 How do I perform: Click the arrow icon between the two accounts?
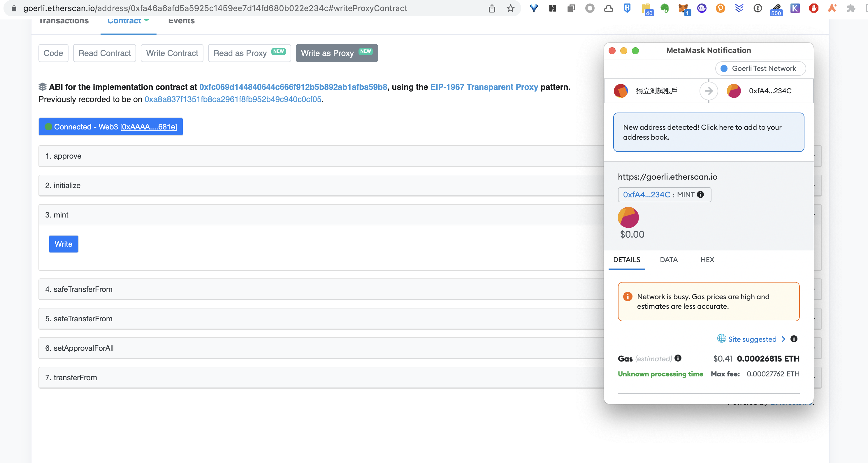709,91
